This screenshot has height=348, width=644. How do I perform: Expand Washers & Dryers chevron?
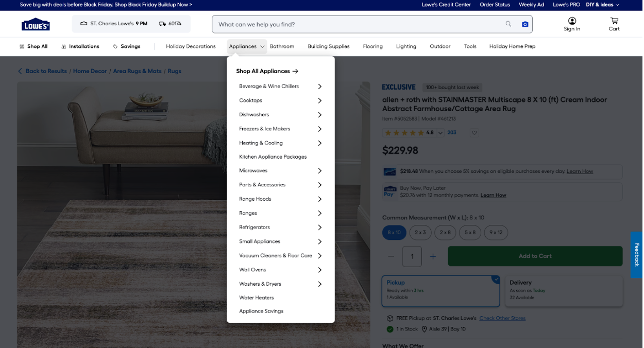(319, 284)
